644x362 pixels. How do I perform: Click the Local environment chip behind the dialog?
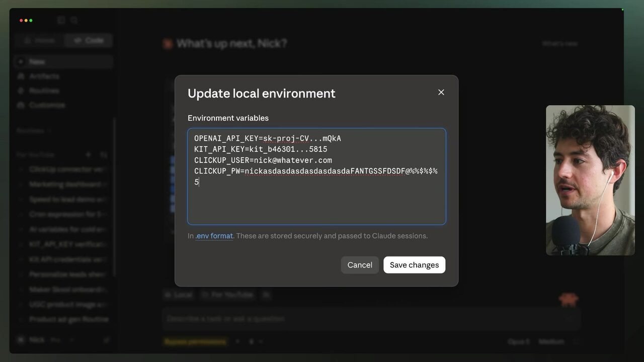pyautogui.click(x=179, y=295)
